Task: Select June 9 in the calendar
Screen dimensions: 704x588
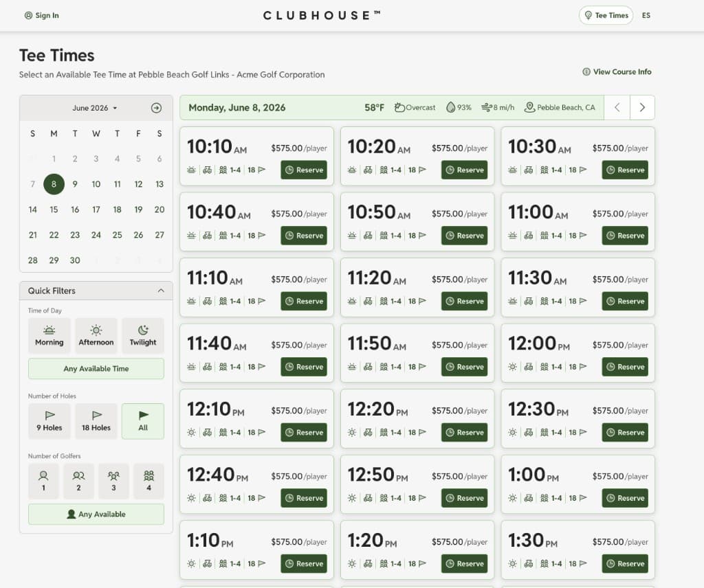Action: [x=75, y=184]
